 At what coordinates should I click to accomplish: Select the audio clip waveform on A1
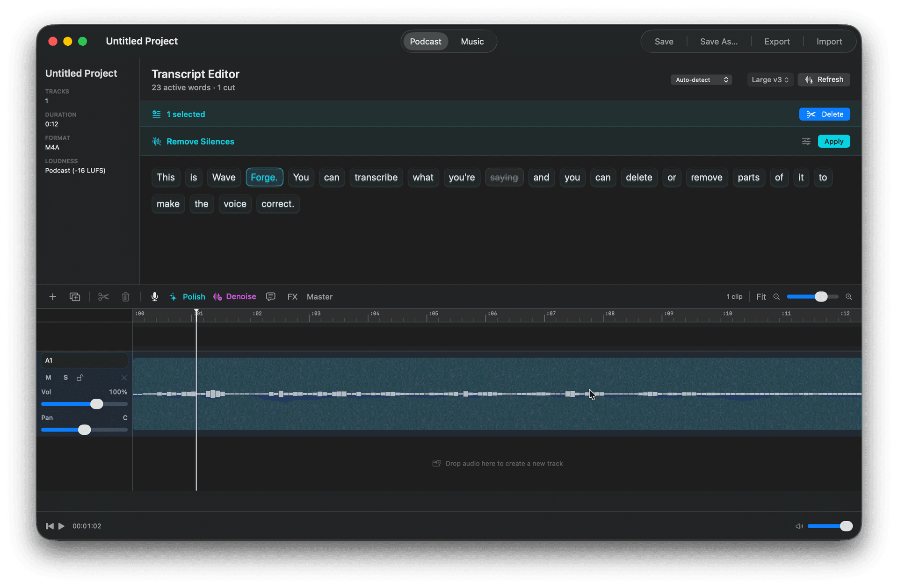point(497,394)
